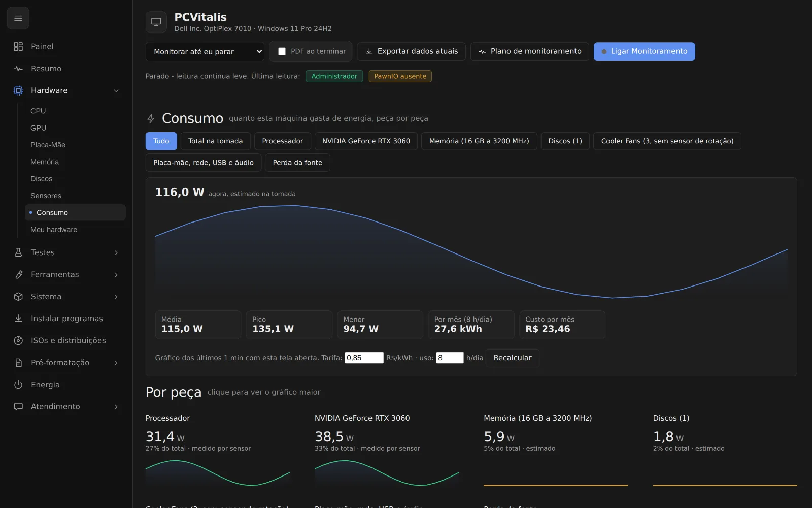Select the Perda da fonte tab

coord(297,163)
